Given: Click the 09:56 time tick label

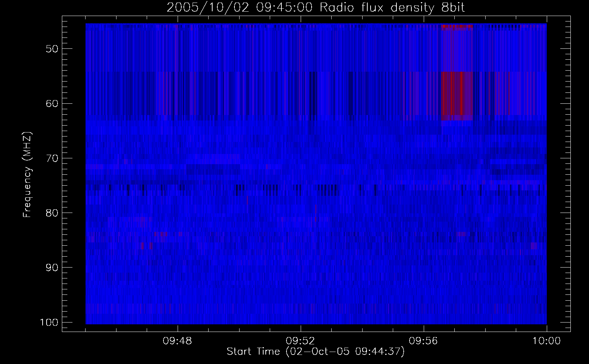Looking at the screenshot, I should pos(424,341).
